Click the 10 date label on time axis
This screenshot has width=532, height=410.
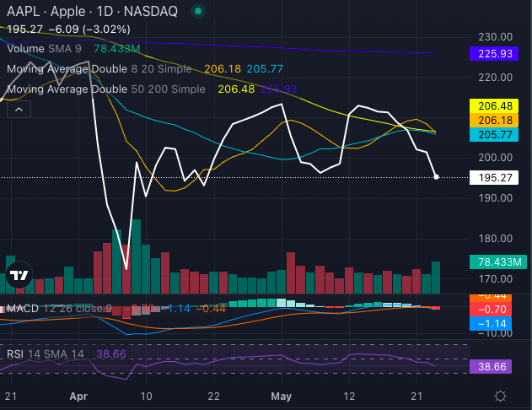coord(146,397)
